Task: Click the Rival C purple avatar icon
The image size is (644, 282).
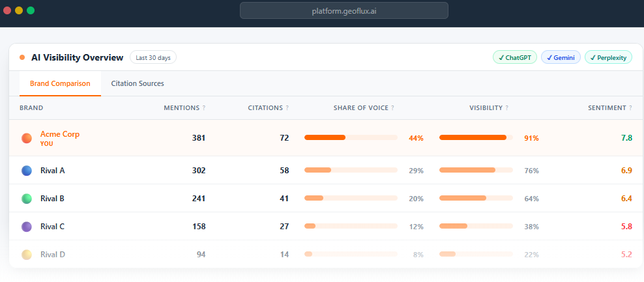Action: pos(26,227)
